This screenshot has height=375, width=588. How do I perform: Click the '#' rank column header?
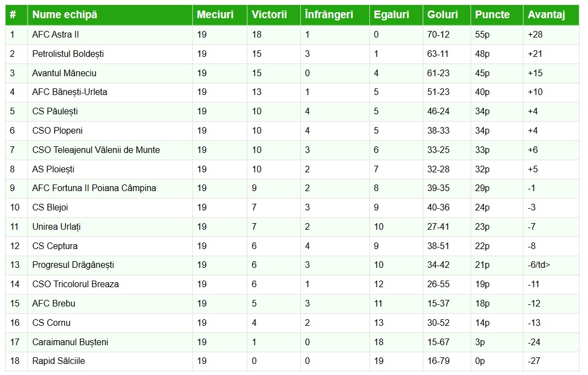point(13,15)
